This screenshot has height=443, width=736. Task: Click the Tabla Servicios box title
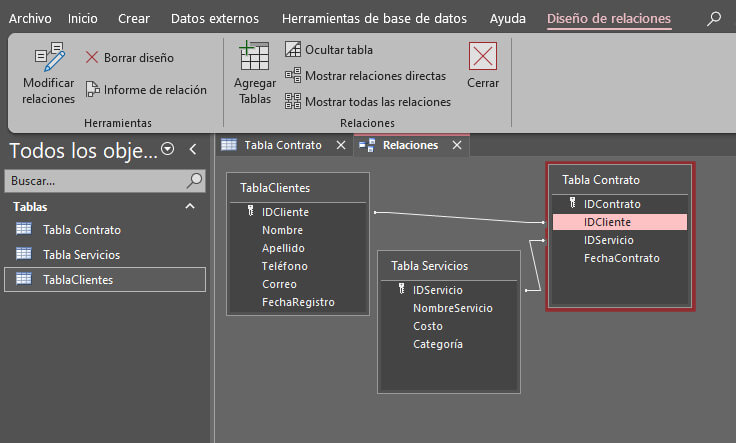tap(429, 266)
